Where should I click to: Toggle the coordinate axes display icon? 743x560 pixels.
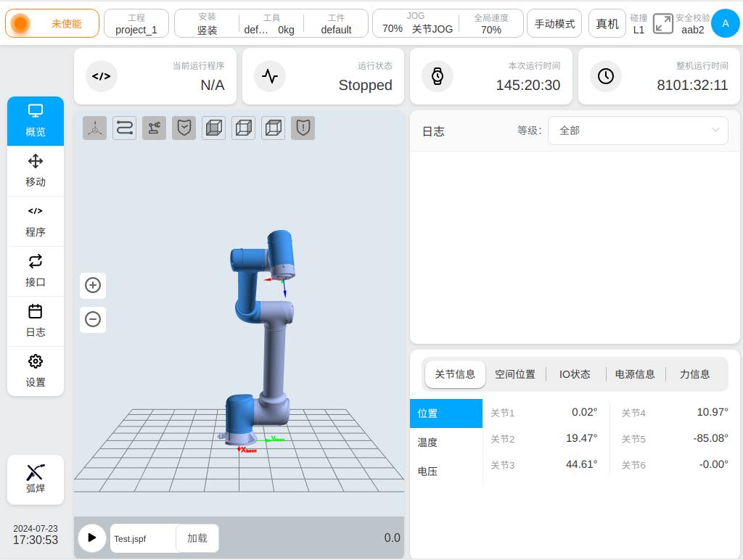point(94,128)
